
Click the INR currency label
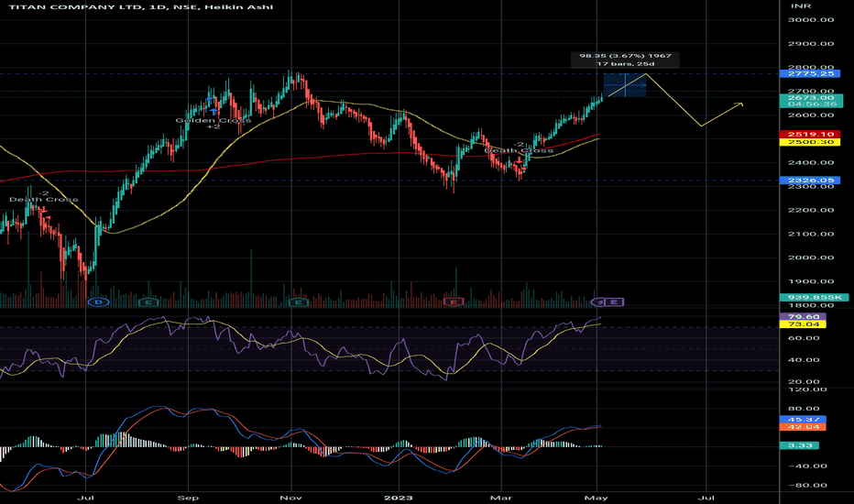click(801, 6)
